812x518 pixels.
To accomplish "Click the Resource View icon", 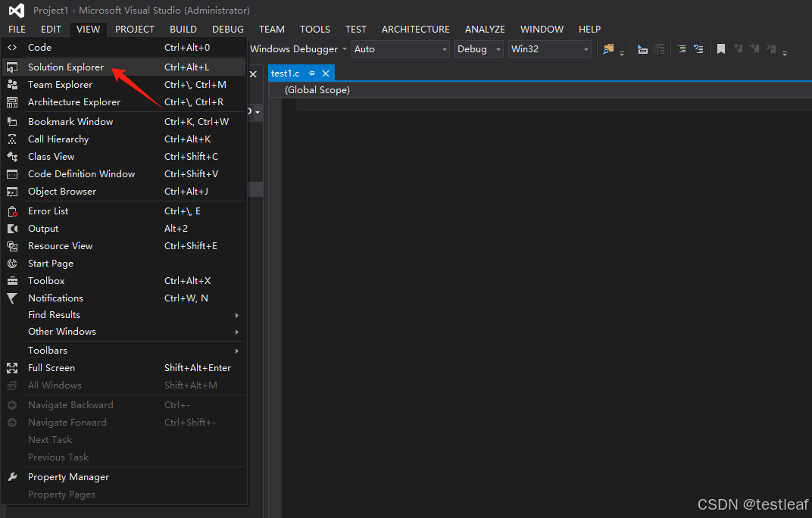I will pos(12,246).
